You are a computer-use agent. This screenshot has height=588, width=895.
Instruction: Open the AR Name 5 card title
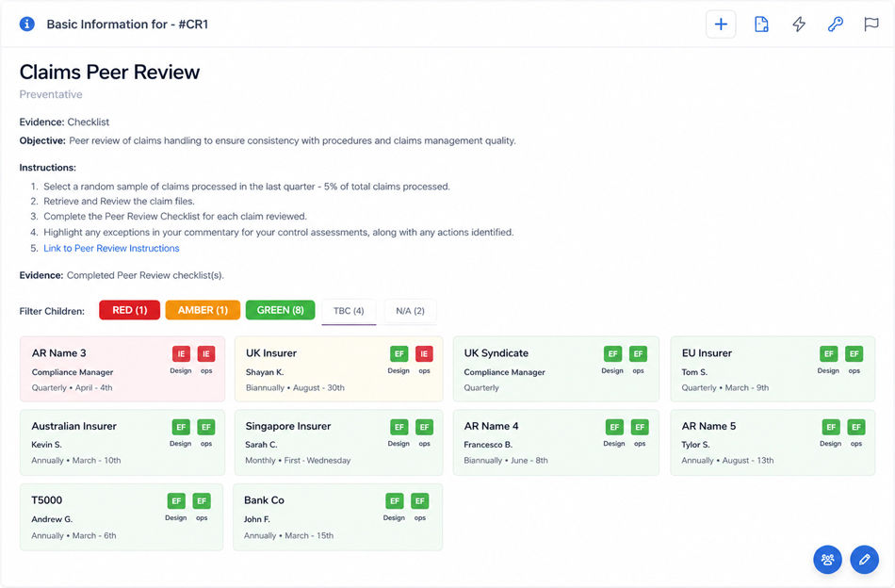708,427
